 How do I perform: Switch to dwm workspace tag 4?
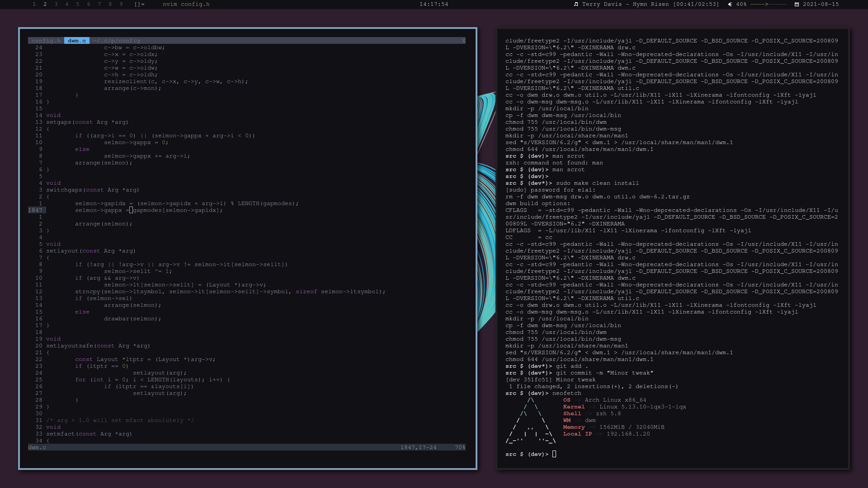(x=66, y=4)
